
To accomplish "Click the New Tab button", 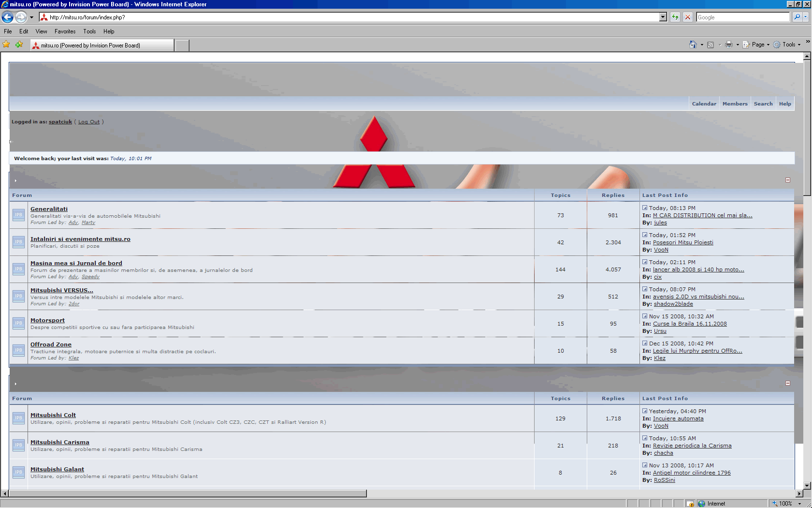I will (182, 45).
